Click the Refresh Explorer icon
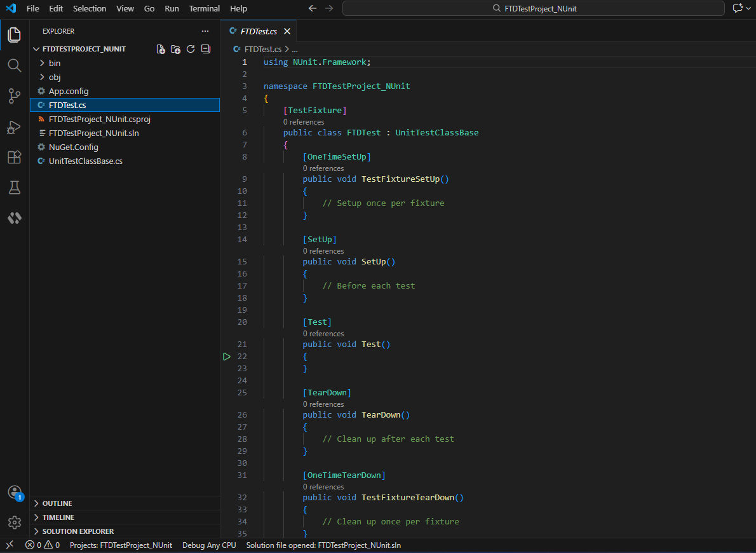The width and height of the screenshot is (756, 553). coord(191,49)
